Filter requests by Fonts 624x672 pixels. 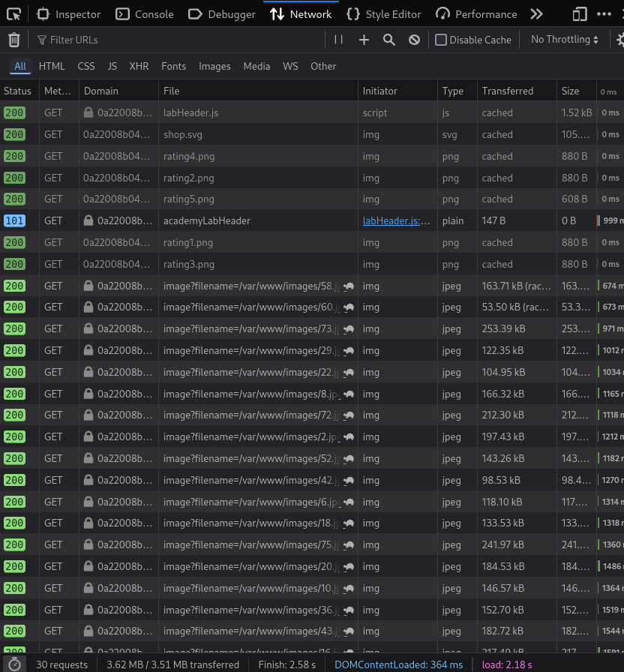click(173, 66)
